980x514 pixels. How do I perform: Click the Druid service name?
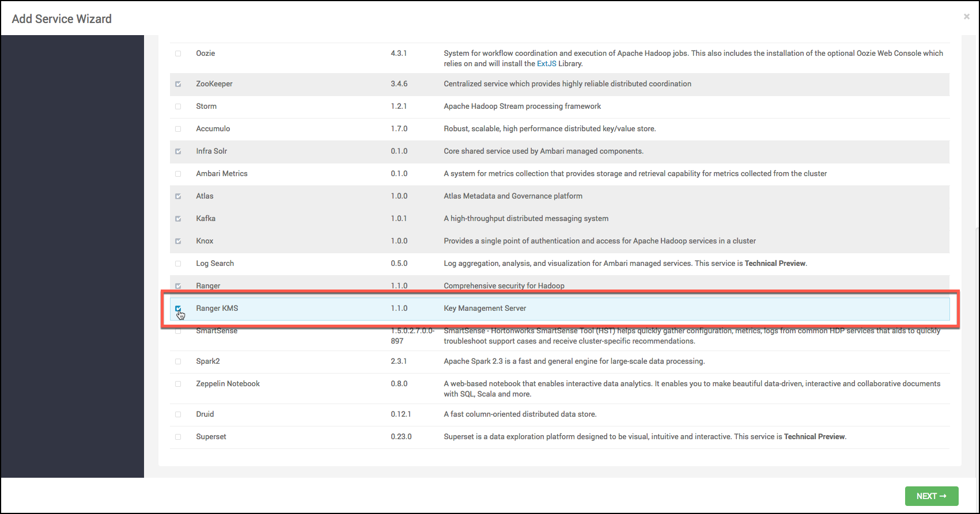tap(205, 414)
